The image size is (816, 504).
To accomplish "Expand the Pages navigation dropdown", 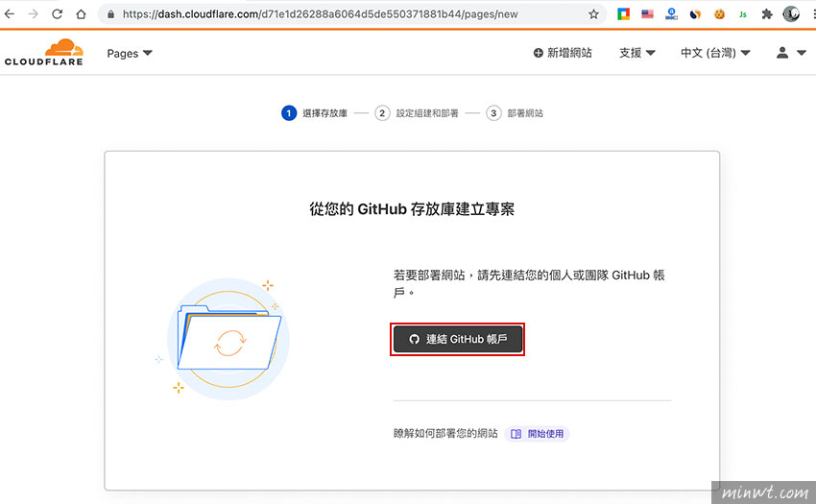I will pyautogui.click(x=130, y=53).
